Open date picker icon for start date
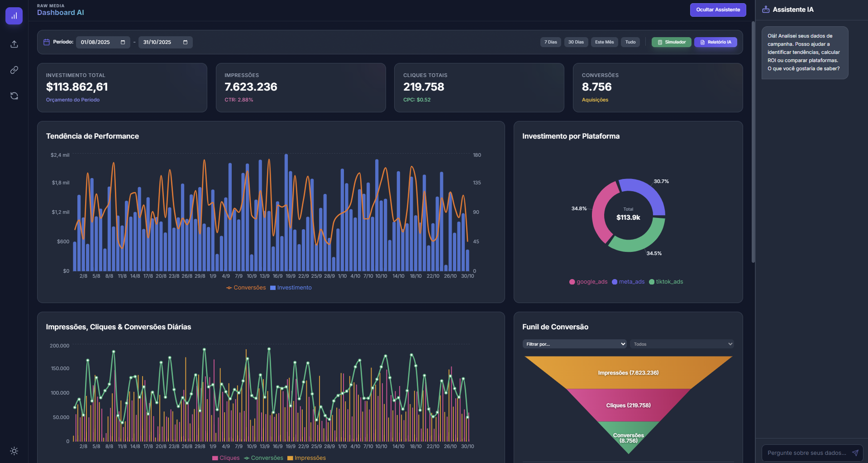 (123, 42)
